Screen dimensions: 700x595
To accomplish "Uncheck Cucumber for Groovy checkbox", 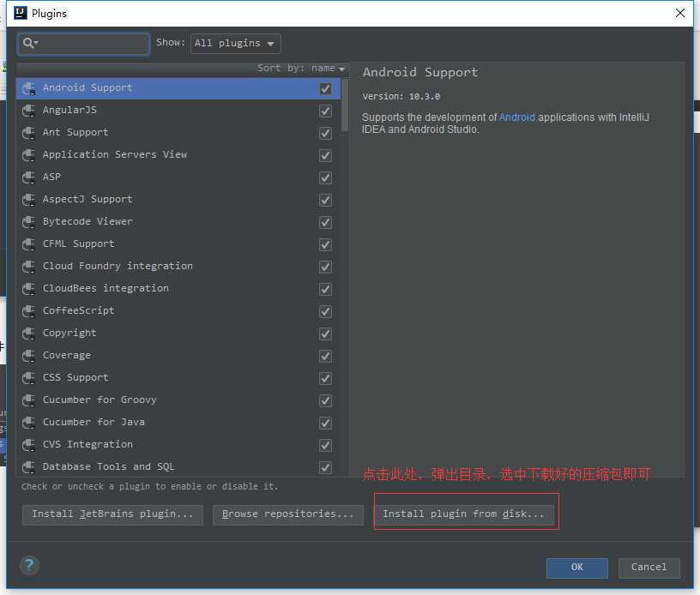I will click(325, 400).
